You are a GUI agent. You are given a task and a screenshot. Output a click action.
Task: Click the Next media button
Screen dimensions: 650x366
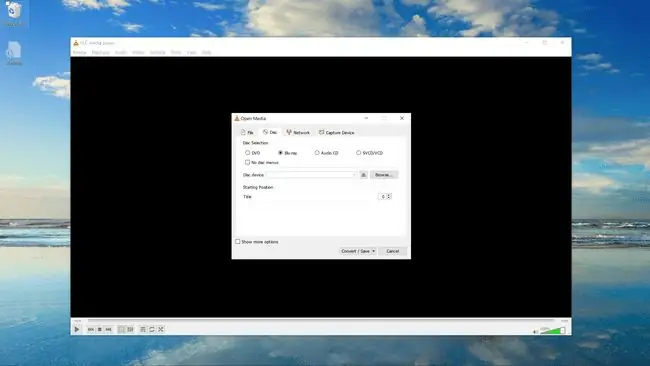point(108,329)
